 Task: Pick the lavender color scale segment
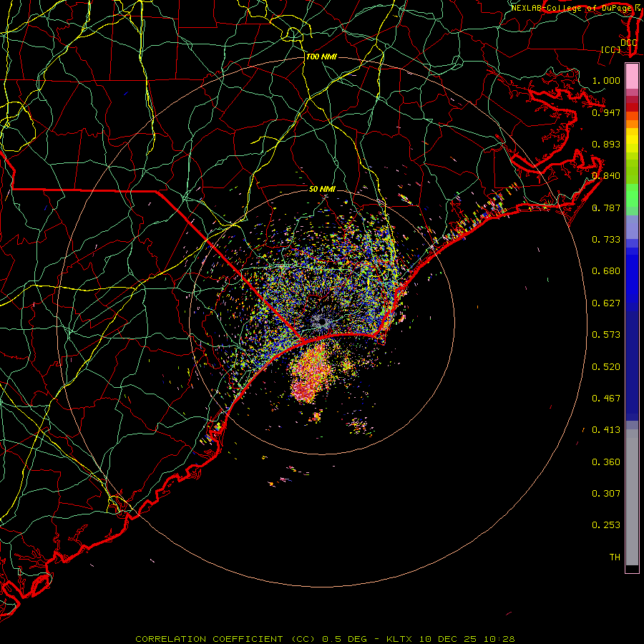pos(632,227)
